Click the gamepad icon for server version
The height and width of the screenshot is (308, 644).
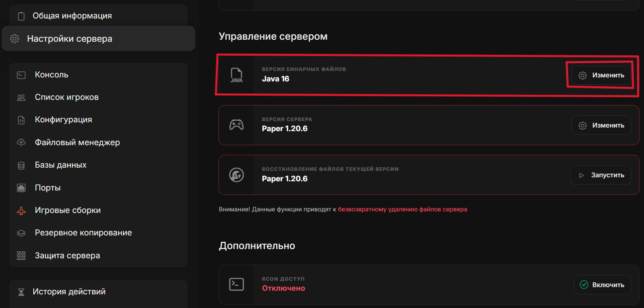tap(236, 125)
